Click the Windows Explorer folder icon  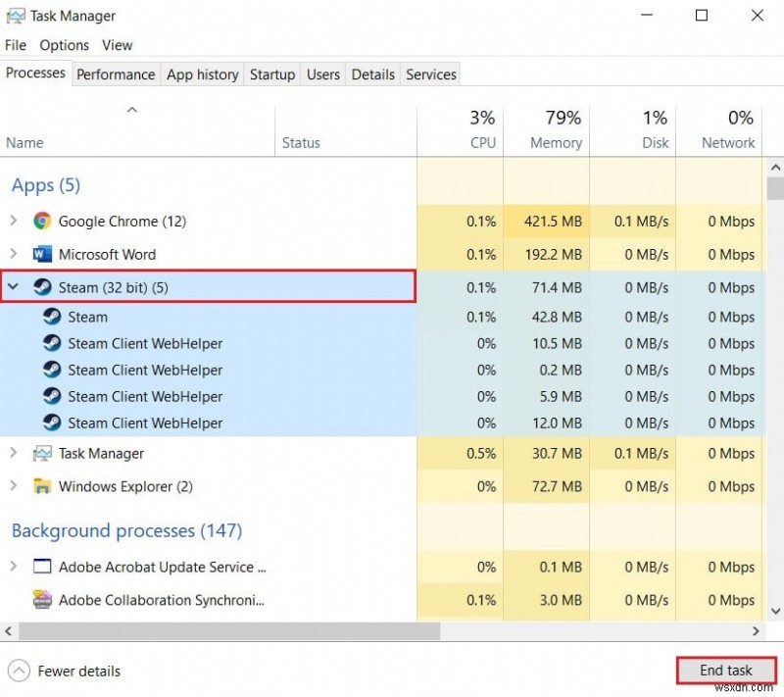(42, 486)
